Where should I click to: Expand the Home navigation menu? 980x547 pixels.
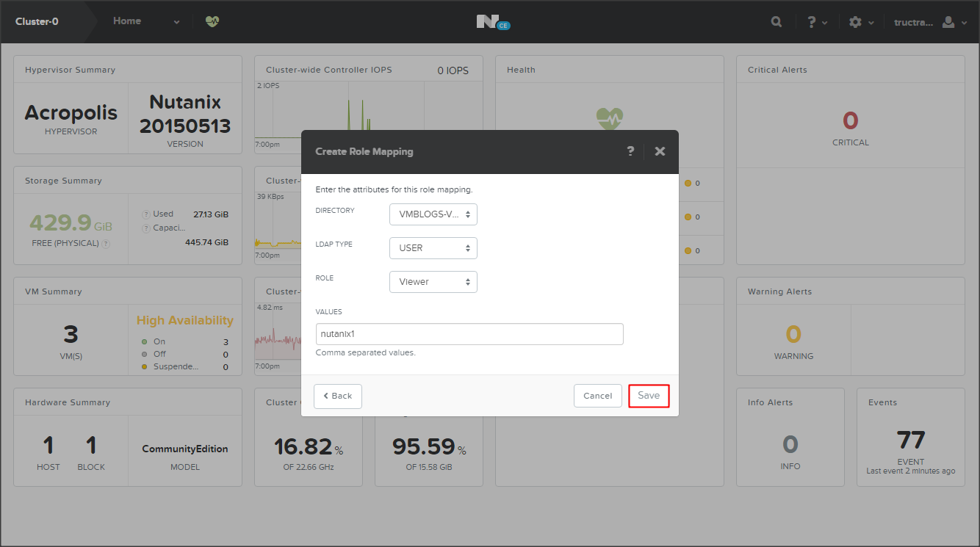[x=145, y=21]
